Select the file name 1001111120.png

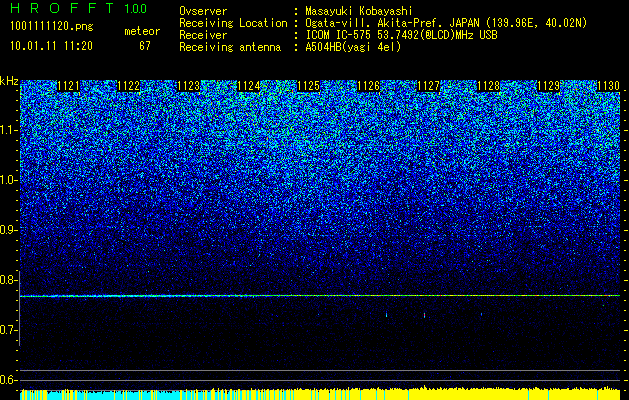52,27
